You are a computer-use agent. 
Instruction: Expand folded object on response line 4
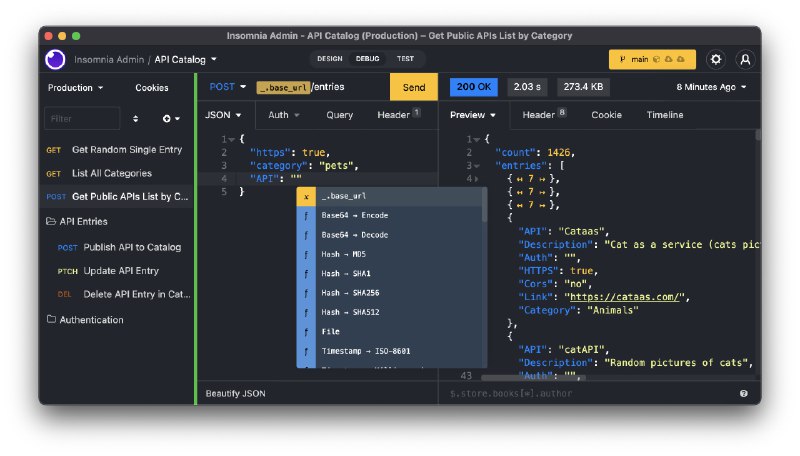[x=477, y=179]
